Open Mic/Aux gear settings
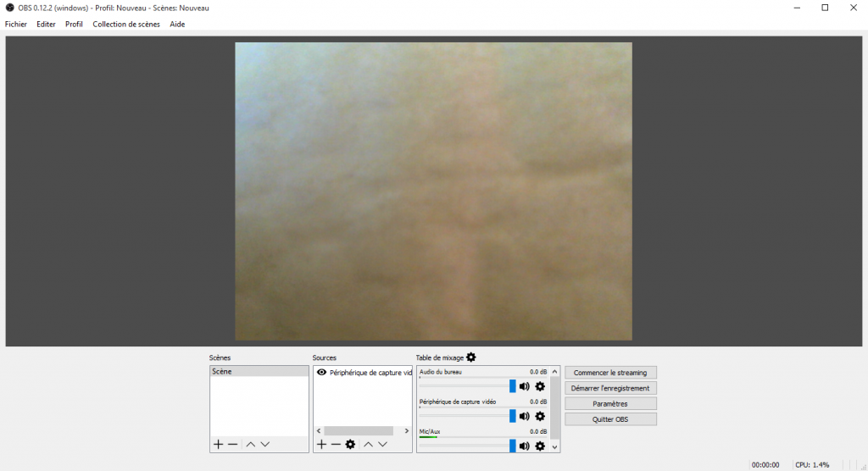 click(540, 446)
